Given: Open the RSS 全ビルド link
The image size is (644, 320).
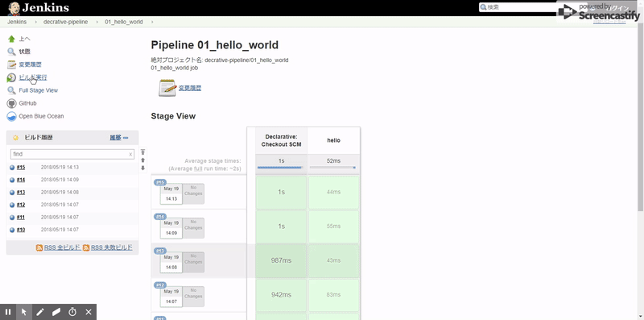Looking at the screenshot, I should point(62,247).
